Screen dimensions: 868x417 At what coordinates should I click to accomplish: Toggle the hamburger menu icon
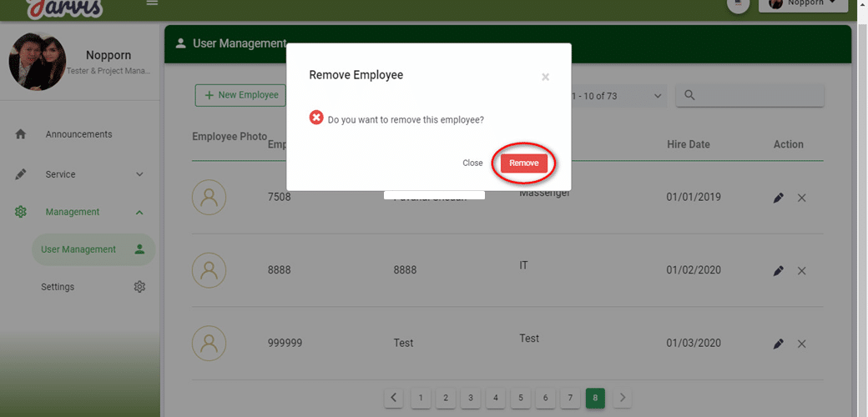pos(152,3)
